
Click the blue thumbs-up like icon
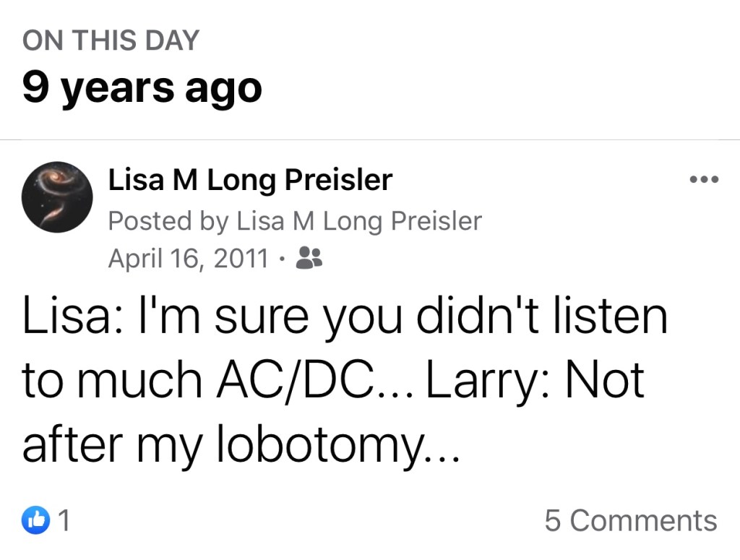[34, 520]
